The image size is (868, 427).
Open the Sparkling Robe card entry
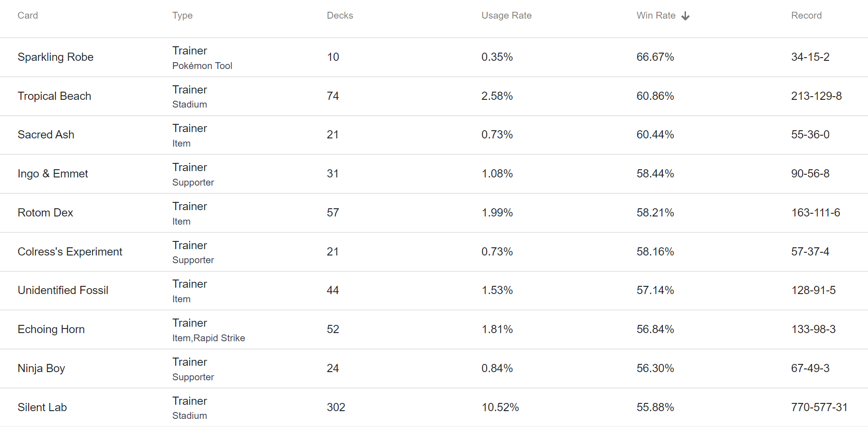tap(55, 57)
